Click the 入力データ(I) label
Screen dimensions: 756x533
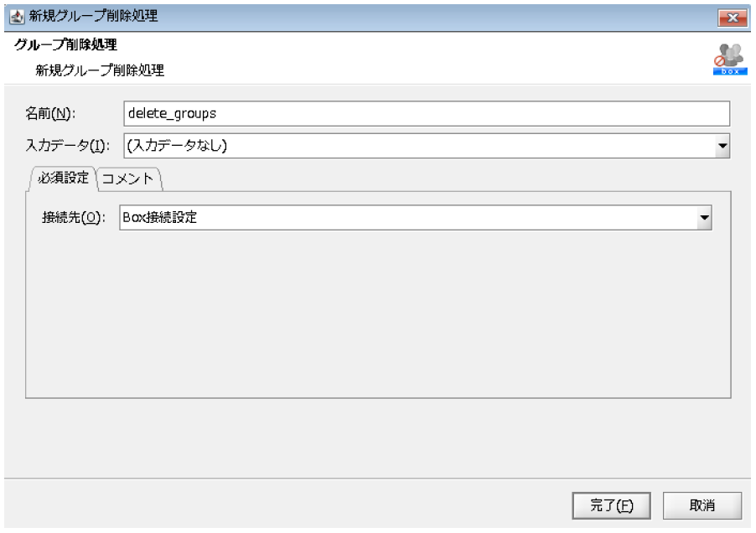tap(64, 146)
